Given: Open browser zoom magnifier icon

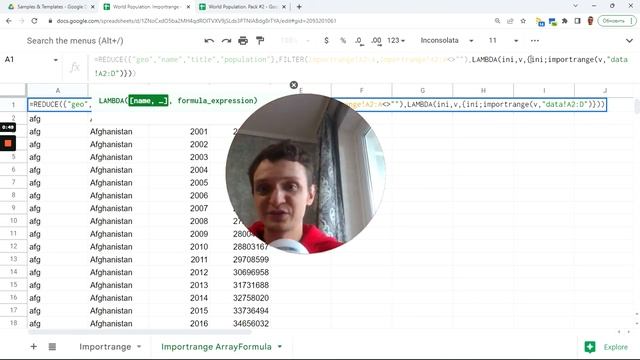Looking at the screenshot, I should pyautogui.click(x=497, y=21).
